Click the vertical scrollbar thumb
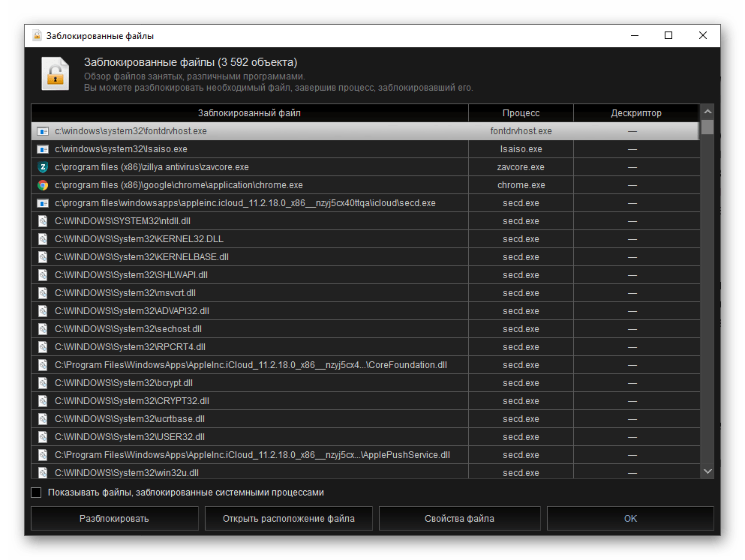 tap(707, 127)
